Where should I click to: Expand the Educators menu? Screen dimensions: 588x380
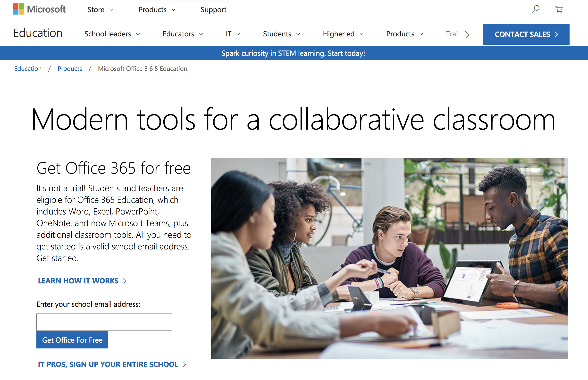[x=183, y=34]
